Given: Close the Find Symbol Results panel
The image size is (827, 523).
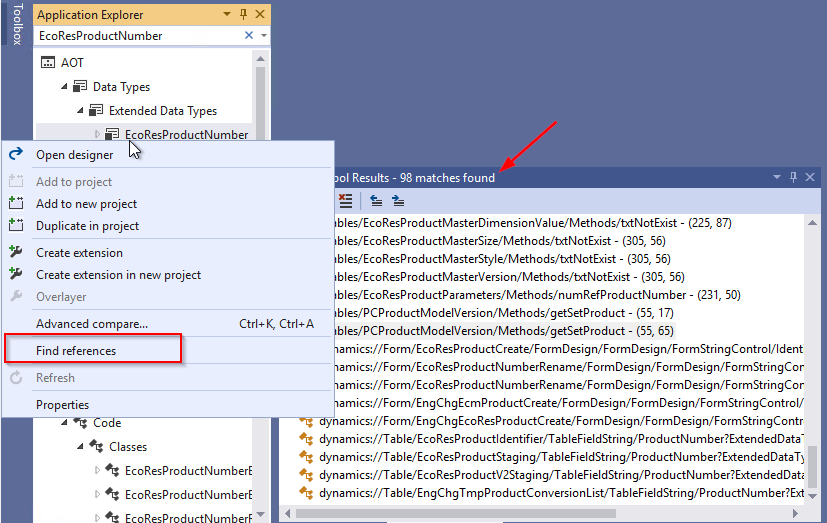Looking at the screenshot, I should pyautogui.click(x=810, y=178).
